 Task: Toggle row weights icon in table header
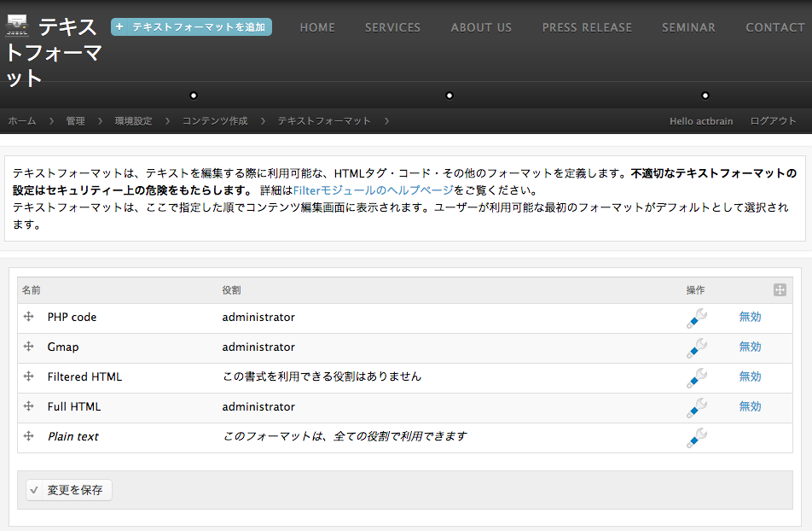tap(779, 290)
